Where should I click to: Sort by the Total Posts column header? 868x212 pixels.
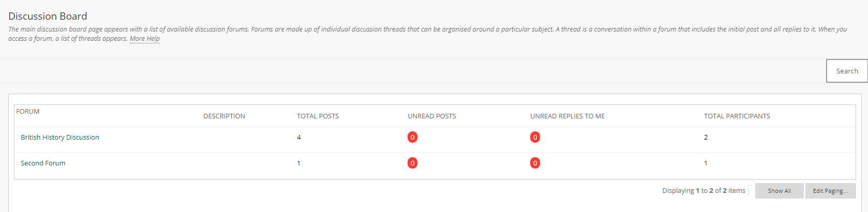[x=318, y=116]
